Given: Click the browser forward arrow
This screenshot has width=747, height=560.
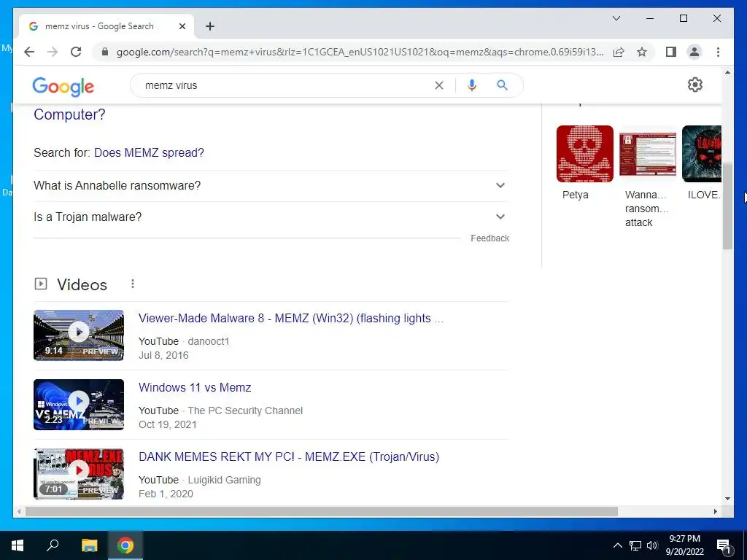Looking at the screenshot, I should coord(53,52).
